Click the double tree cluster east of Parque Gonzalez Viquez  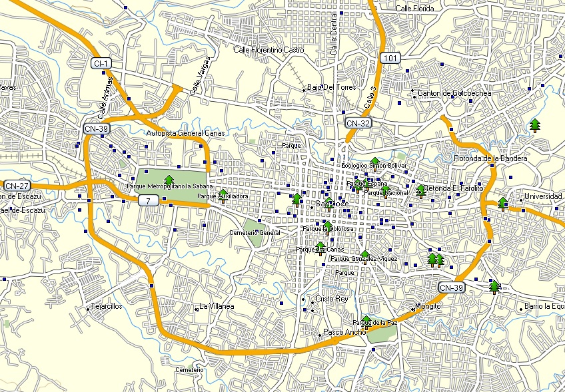pyautogui.click(x=436, y=258)
